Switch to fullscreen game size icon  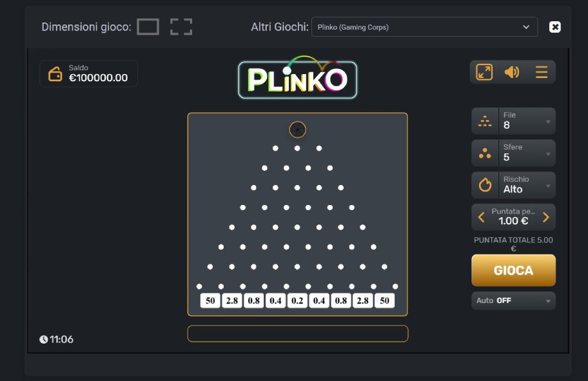pos(181,27)
